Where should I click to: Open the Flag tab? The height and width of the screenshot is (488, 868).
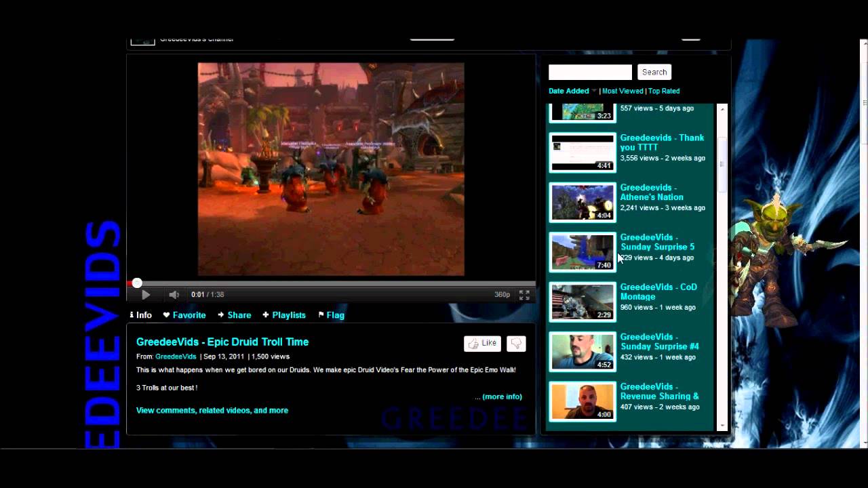(332, 315)
